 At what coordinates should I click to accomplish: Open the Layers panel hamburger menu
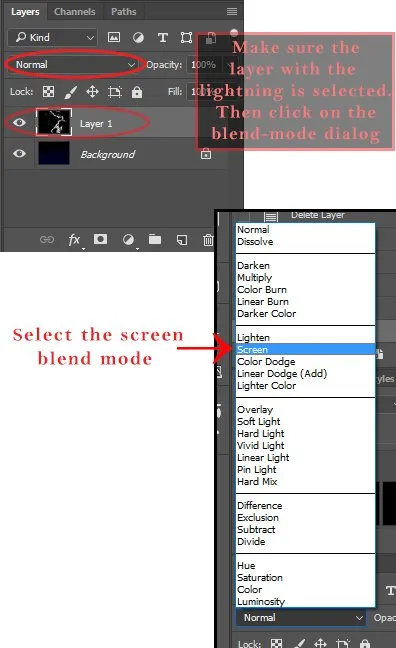[x=232, y=12]
